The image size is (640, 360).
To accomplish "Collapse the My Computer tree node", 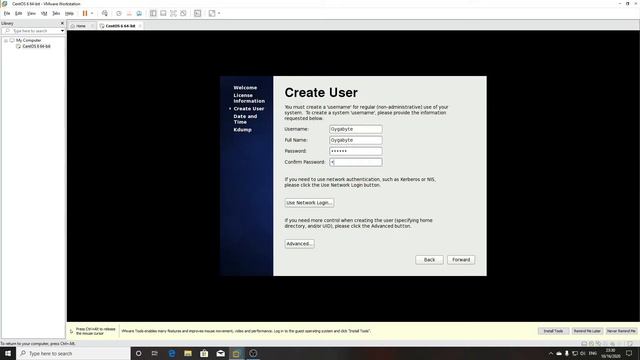I will tap(6, 40).
